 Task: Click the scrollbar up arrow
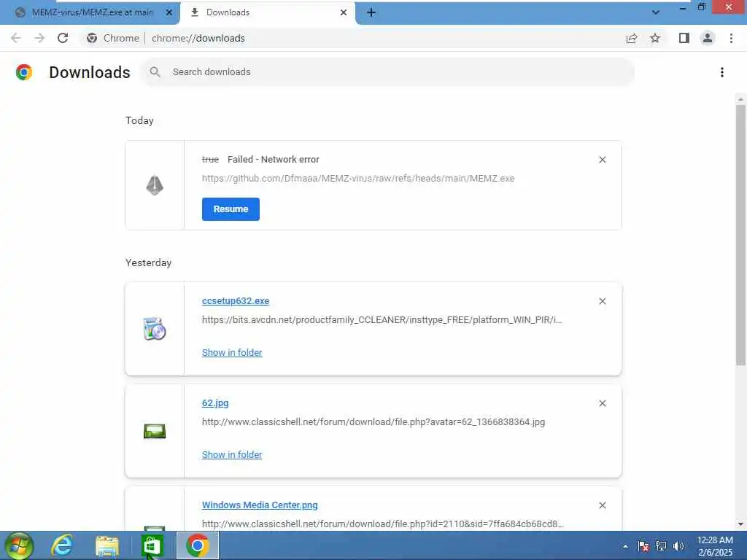pos(740,99)
